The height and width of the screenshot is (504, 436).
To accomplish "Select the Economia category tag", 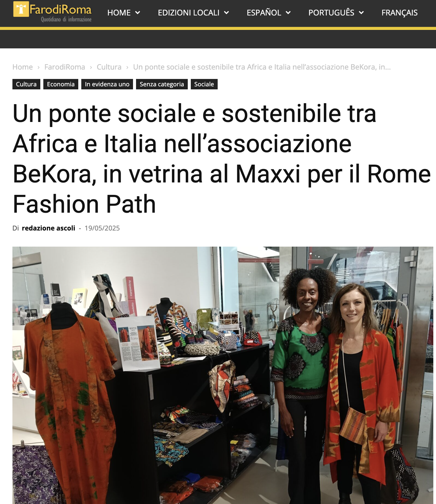I will point(61,84).
